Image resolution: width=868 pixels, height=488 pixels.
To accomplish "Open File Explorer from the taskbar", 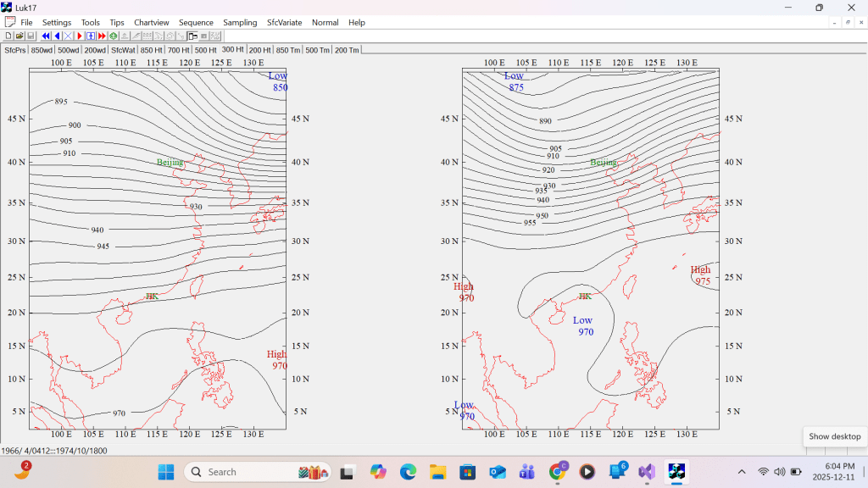I will click(437, 472).
